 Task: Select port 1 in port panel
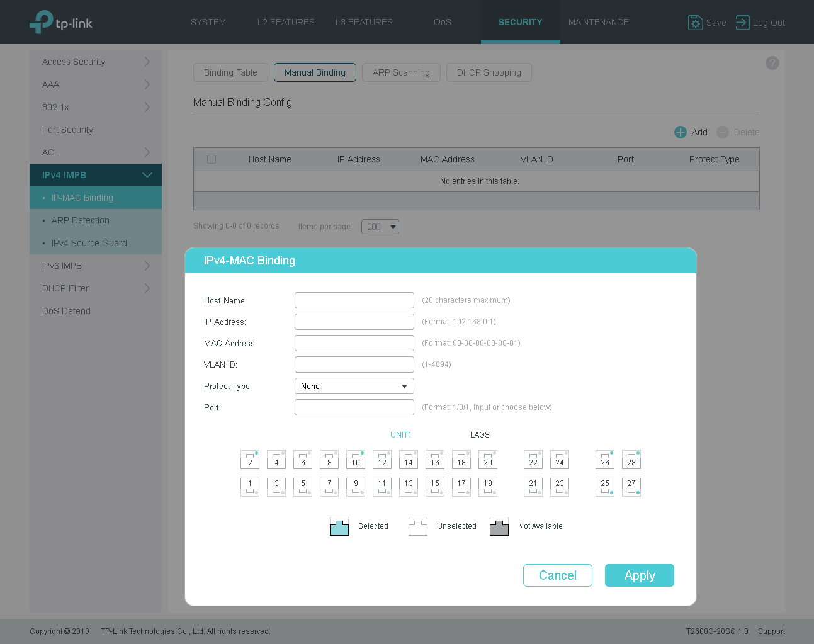(250, 487)
